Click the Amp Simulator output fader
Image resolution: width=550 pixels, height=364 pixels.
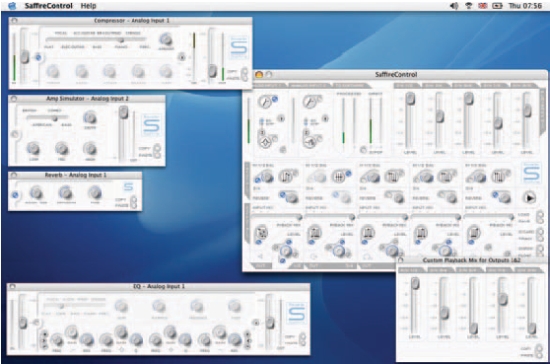(123, 112)
